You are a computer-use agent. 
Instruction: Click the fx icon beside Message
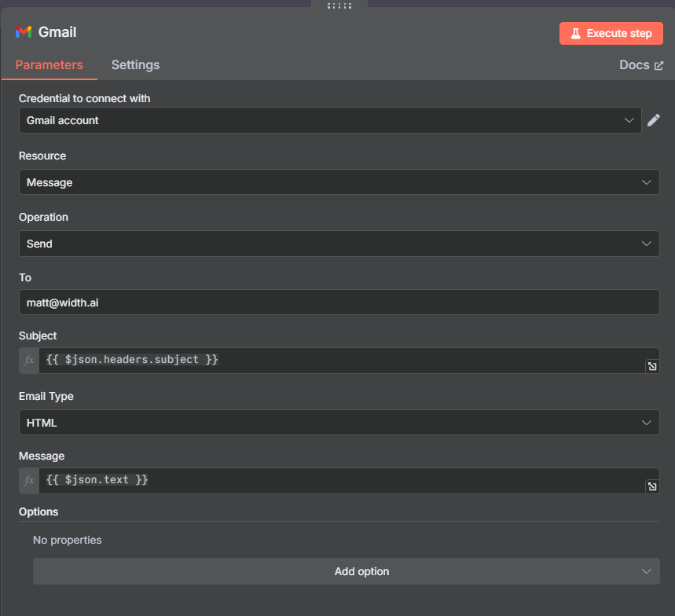[x=29, y=480]
